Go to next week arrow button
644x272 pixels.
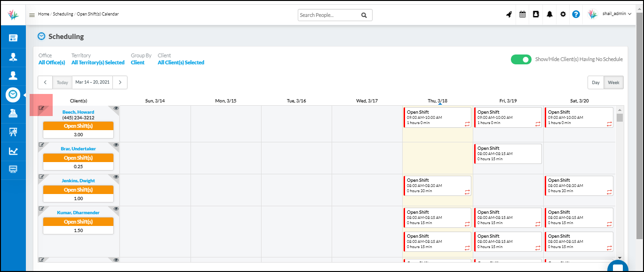coord(120,82)
